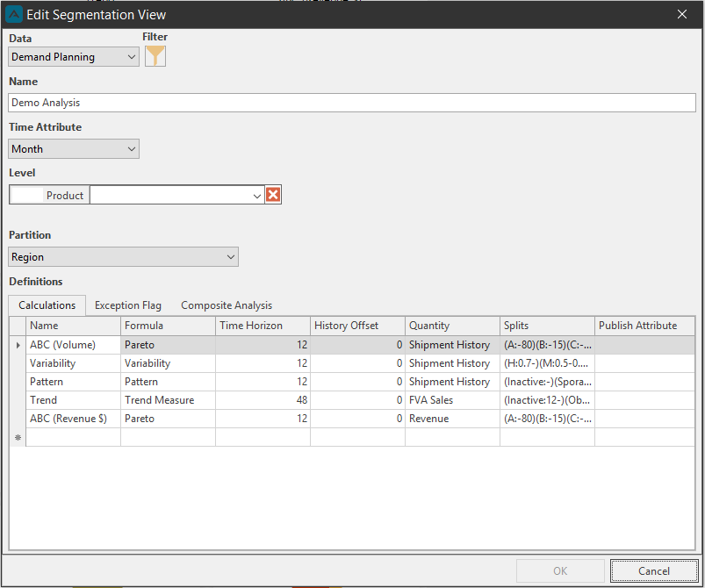705x588 pixels.
Task: Click the splits cell starting with (Inactive:-)
Action: click(x=548, y=382)
